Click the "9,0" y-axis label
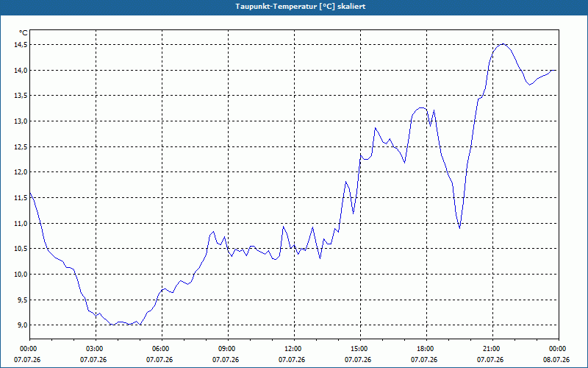588x368 pixels. pos(22,325)
